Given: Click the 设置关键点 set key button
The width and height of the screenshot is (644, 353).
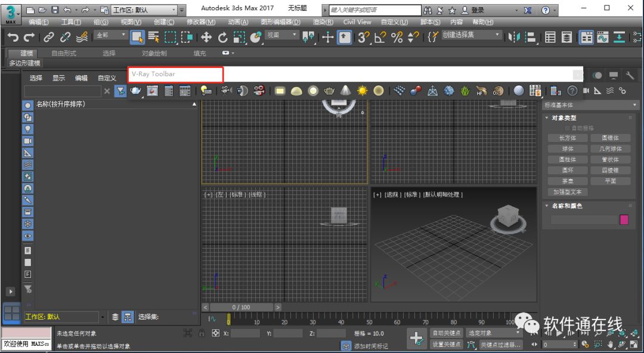Looking at the screenshot, I should (x=447, y=345).
